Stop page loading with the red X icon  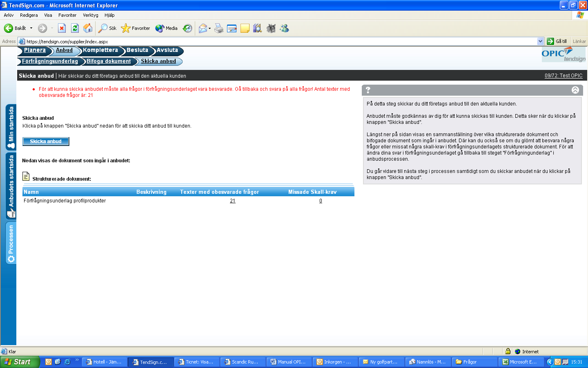(62, 28)
